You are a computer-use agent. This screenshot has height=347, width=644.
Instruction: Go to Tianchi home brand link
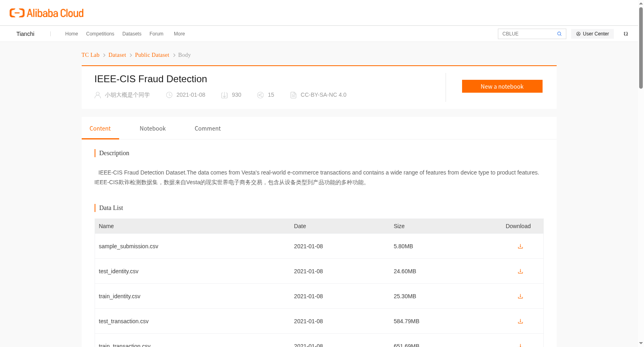pos(25,34)
